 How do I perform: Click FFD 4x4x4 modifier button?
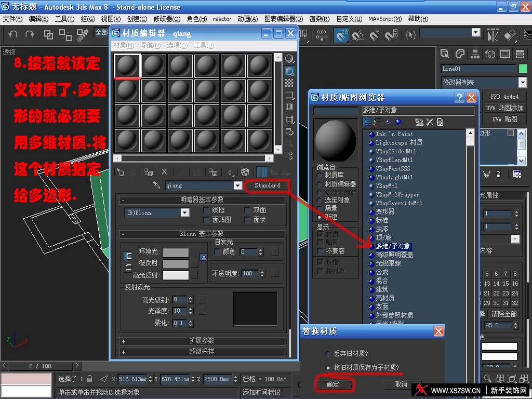point(504,97)
